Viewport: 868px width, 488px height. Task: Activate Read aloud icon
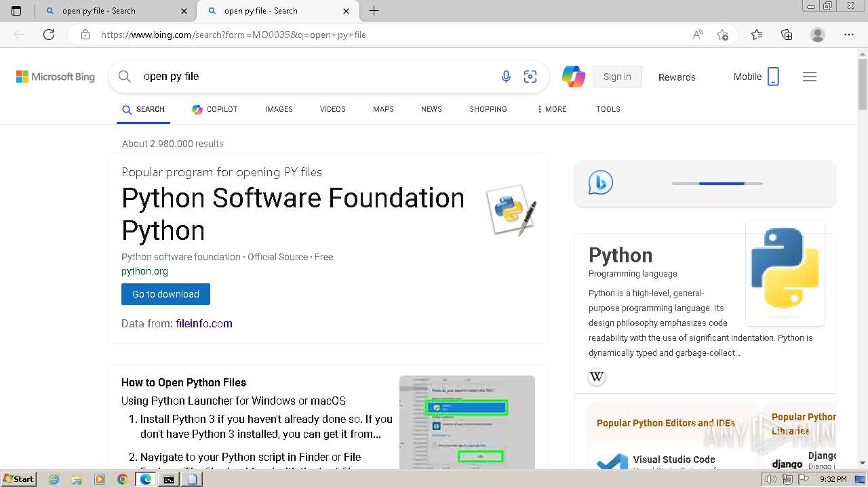pos(698,35)
